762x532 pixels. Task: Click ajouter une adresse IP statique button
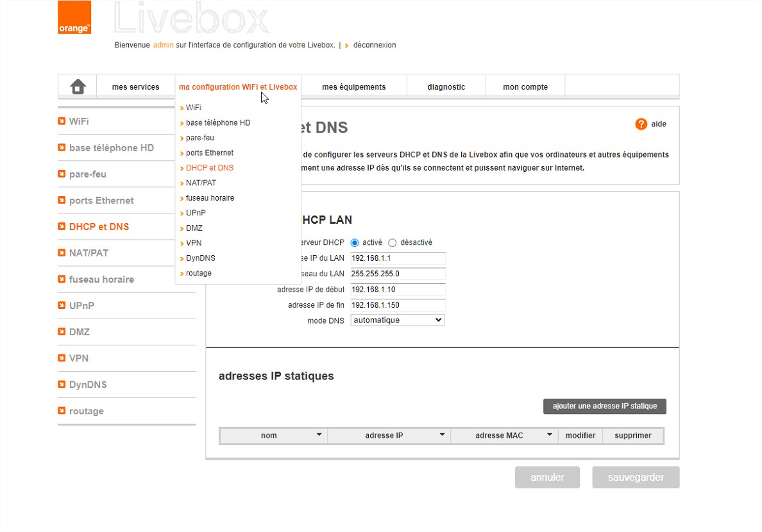pos(605,406)
